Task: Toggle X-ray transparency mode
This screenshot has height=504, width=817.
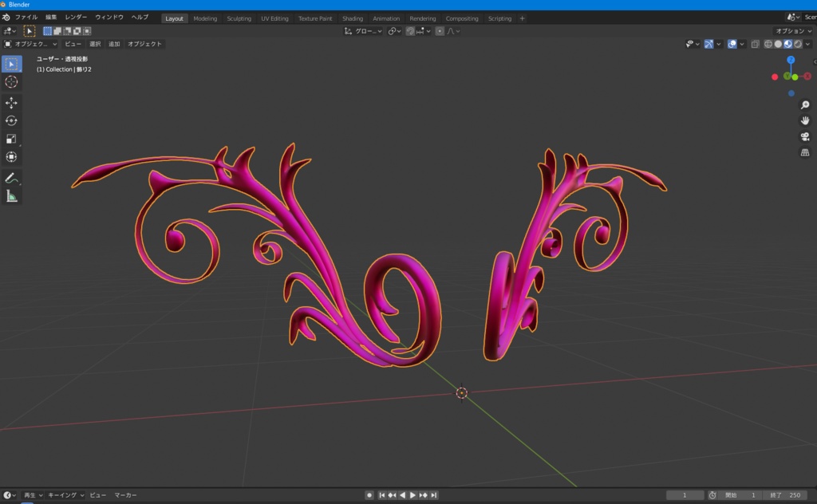Action: click(755, 44)
